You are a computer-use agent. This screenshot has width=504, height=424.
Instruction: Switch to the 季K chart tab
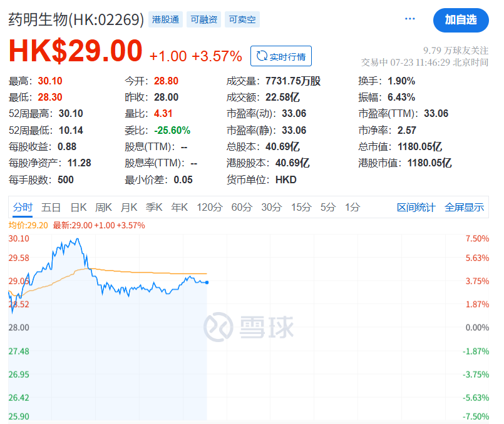(154, 208)
